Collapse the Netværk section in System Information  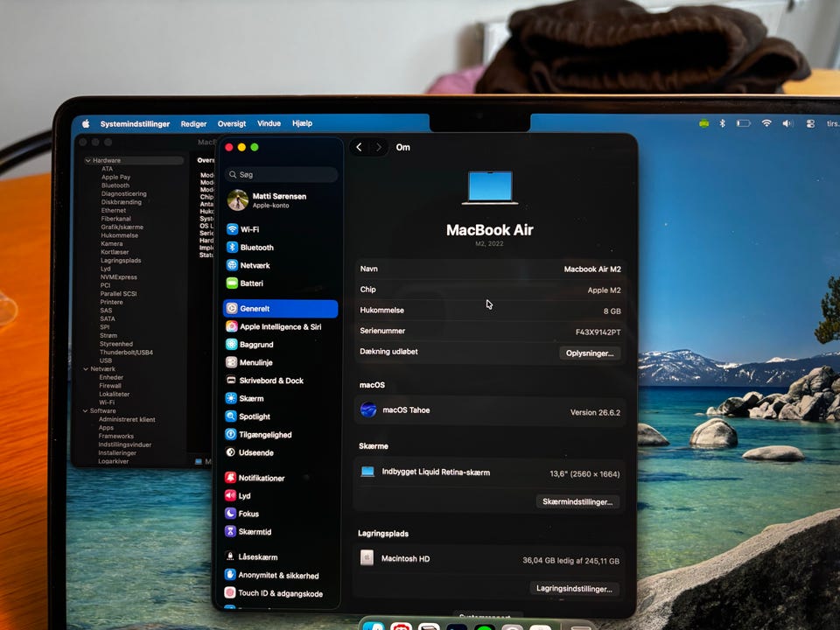(86, 369)
